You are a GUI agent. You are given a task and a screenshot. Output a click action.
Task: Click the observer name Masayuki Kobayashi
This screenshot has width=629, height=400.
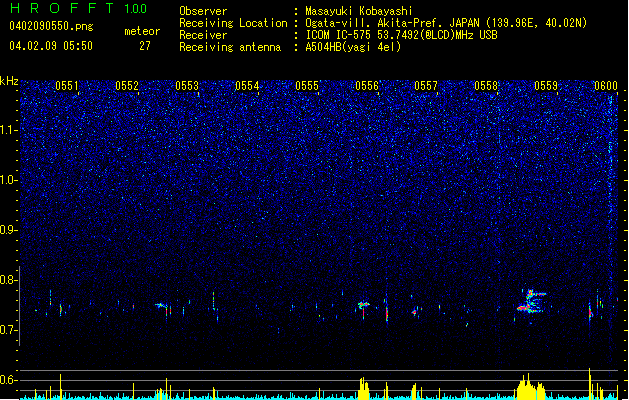coord(359,11)
